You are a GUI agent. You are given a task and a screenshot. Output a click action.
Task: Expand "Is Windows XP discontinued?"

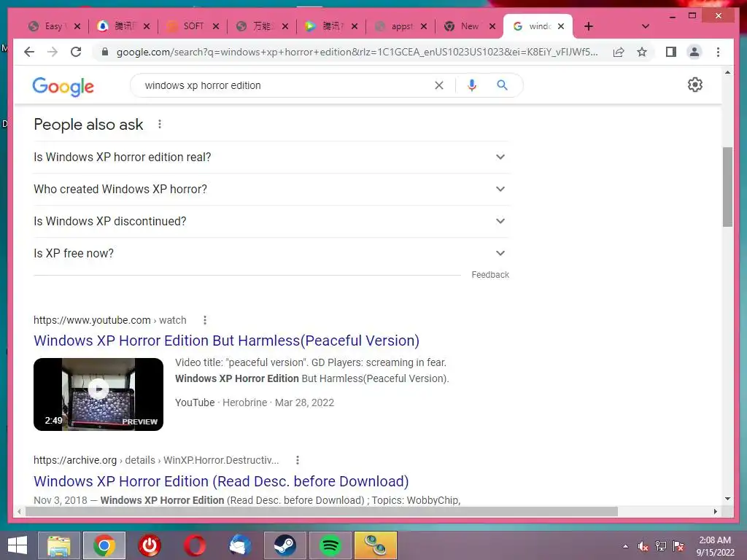coord(271,222)
